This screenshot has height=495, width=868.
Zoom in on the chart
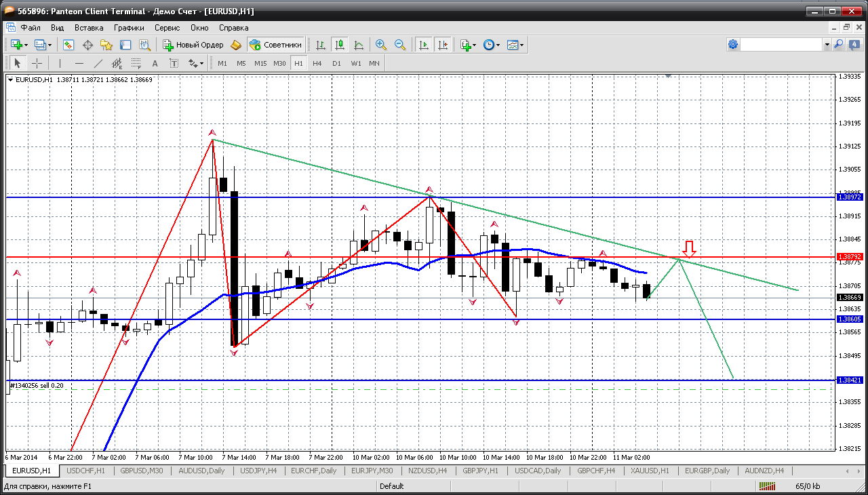(x=381, y=45)
